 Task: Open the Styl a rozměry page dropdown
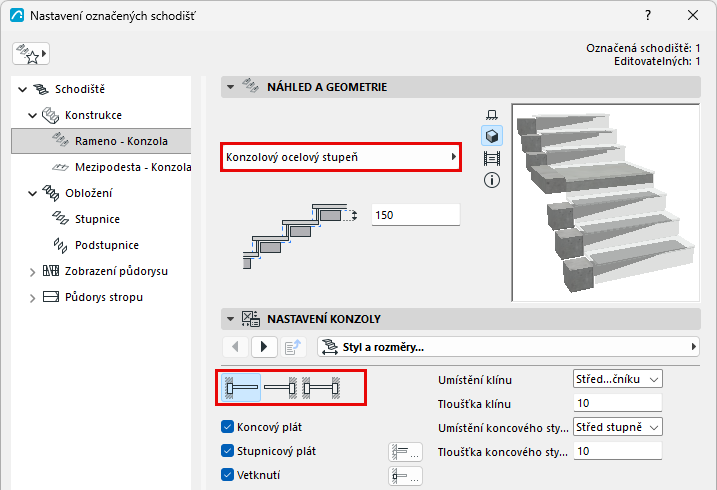click(x=508, y=347)
